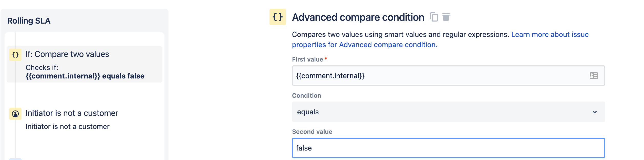Delete the condition with the trash icon
This screenshot has height=160, width=644.
coord(446,17)
